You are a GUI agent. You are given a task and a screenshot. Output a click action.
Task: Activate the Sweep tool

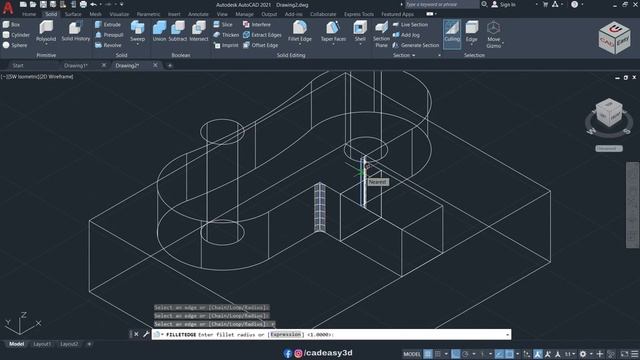click(138, 31)
